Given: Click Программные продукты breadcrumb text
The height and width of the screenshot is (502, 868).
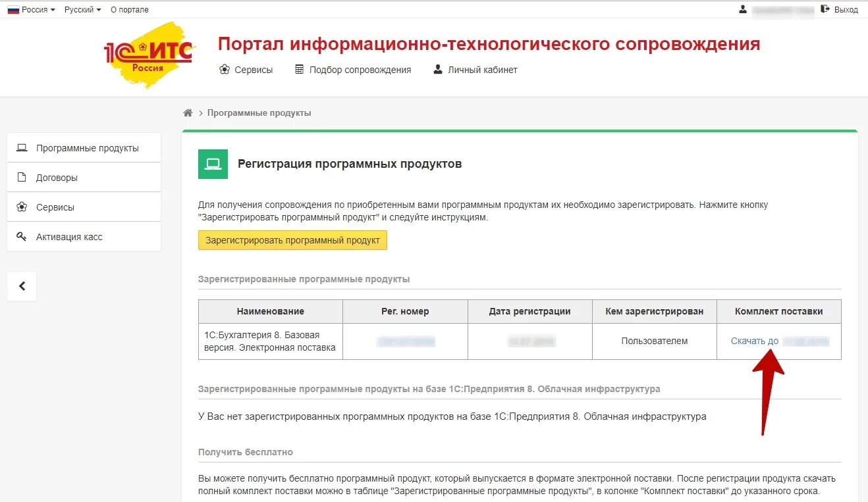Looking at the screenshot, I should point(259,113).
